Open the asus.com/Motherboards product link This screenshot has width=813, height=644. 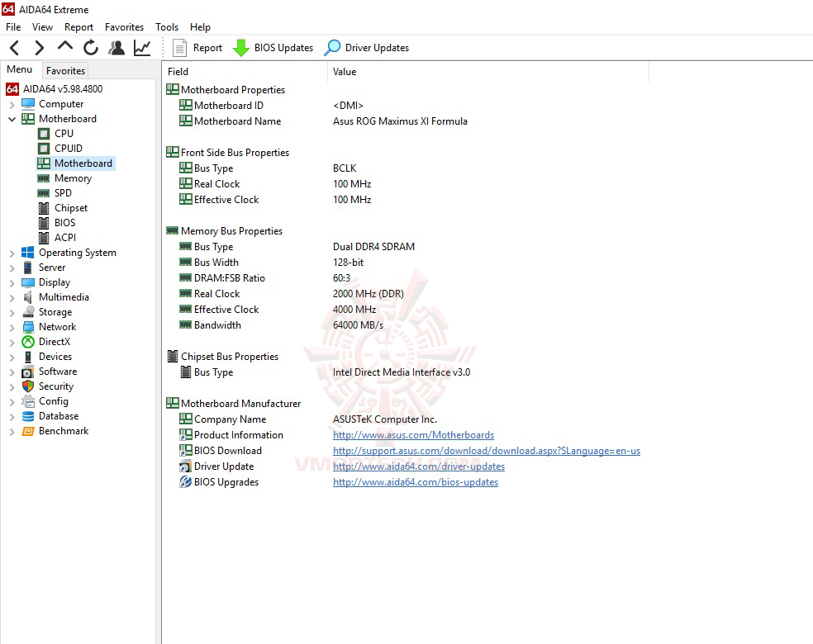coord(413,435)
